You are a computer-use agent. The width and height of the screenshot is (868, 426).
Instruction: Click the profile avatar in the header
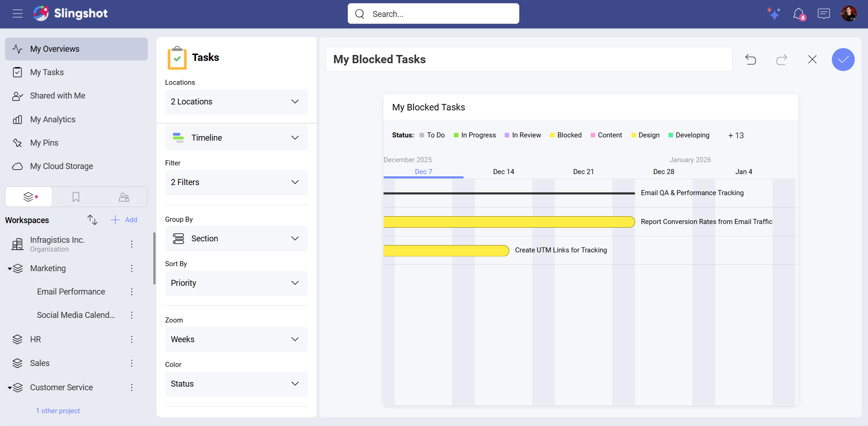click(849, 13)
